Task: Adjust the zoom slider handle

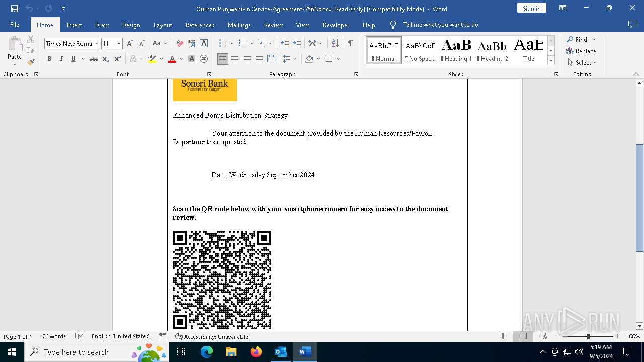Action: [588, 336]
